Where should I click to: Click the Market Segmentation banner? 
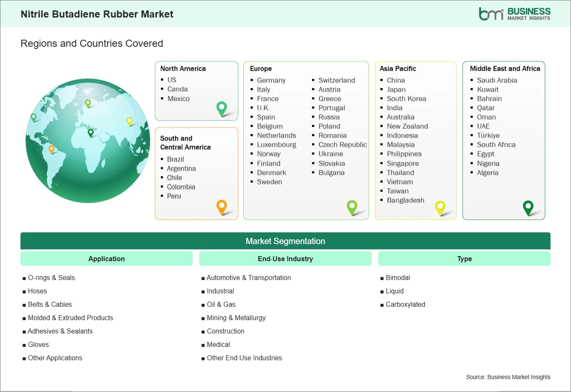[285, 241]
